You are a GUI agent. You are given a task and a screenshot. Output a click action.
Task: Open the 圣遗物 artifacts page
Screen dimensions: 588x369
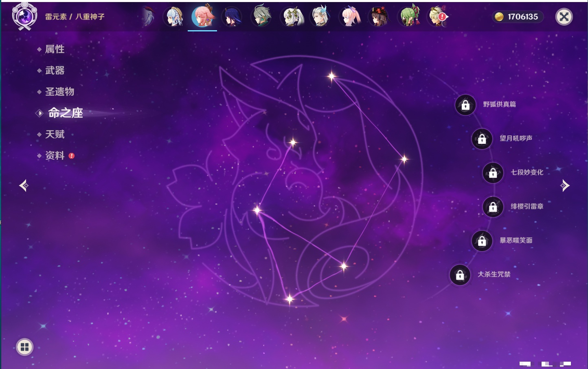[x=59, y=92]
